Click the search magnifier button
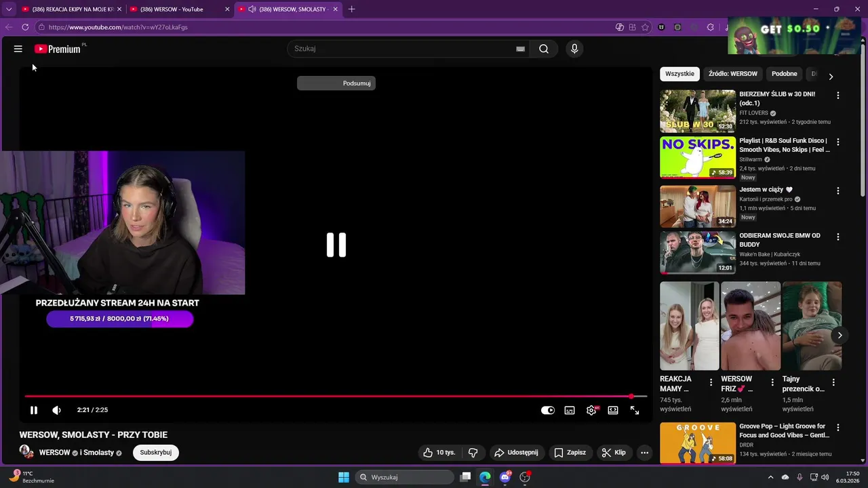The height and width of the screenshot is (488, 868). [544, 49]
